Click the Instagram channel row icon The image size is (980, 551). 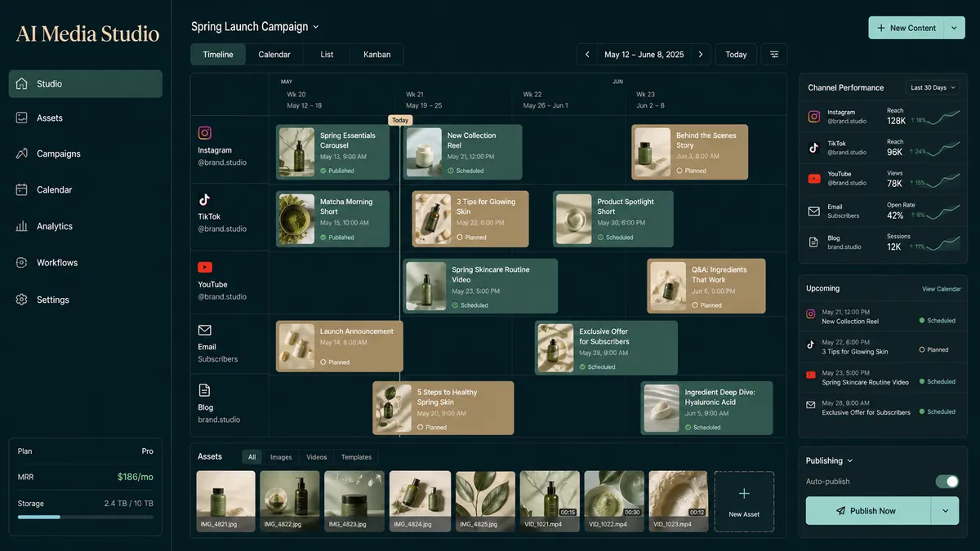205,133
